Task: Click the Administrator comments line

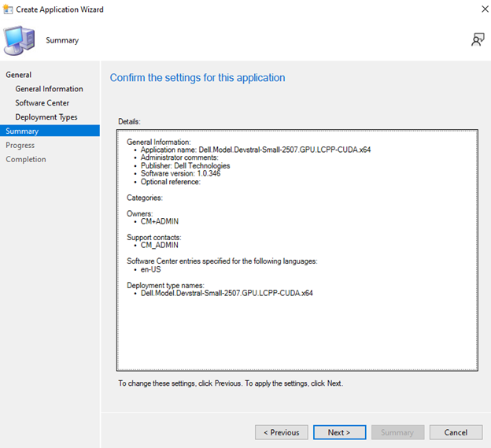Action: click(x=179, y=157)
